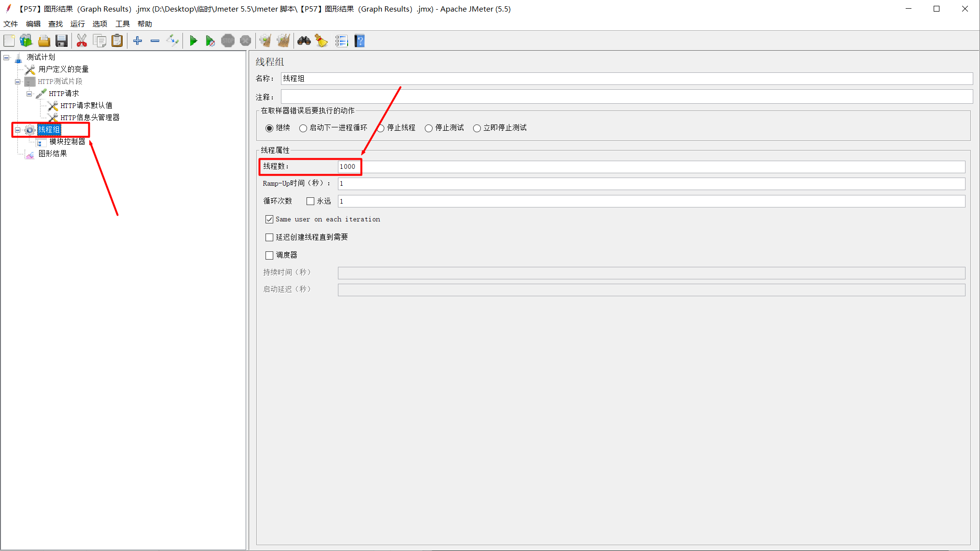Click the Cut scissors icon
The width and height of the screenshot is (980, 551).
click(82, 41)
